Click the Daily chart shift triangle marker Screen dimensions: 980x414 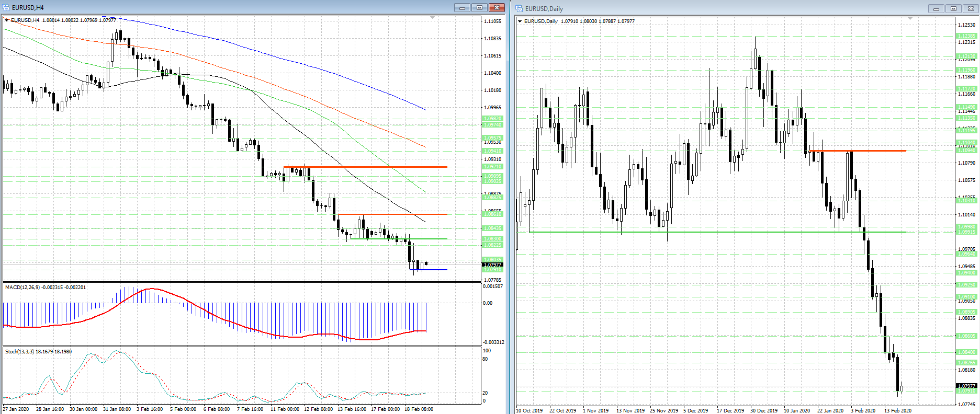pos(910,19)
